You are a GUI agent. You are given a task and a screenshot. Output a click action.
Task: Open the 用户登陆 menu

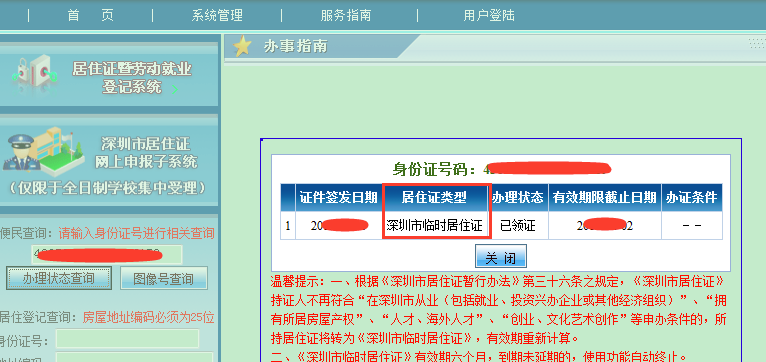(x=489, y=15)
